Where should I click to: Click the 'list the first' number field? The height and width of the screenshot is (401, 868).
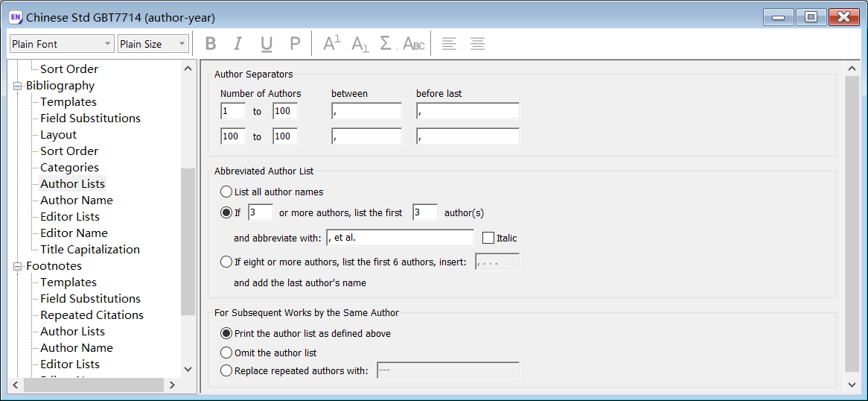click(x=425, y=212)
